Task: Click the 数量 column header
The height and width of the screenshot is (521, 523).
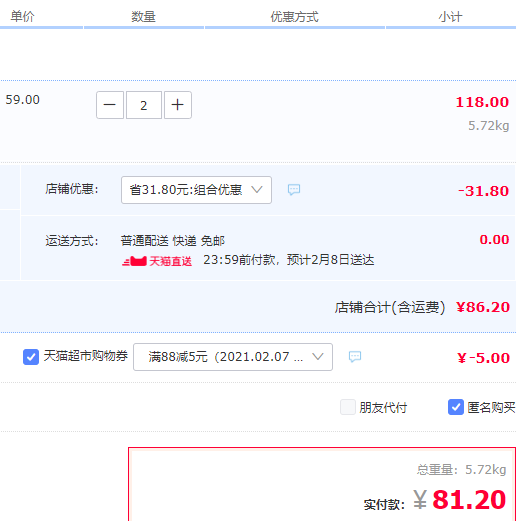Action: 143,16
